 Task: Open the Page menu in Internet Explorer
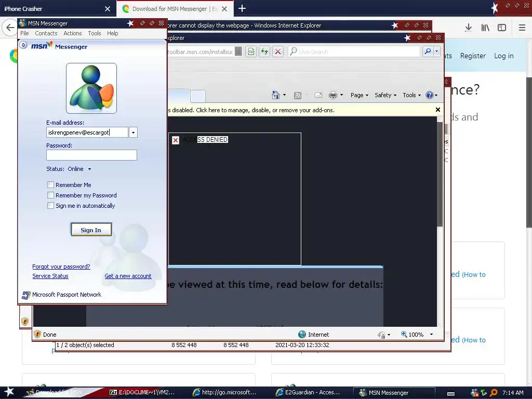coord(360,96)
